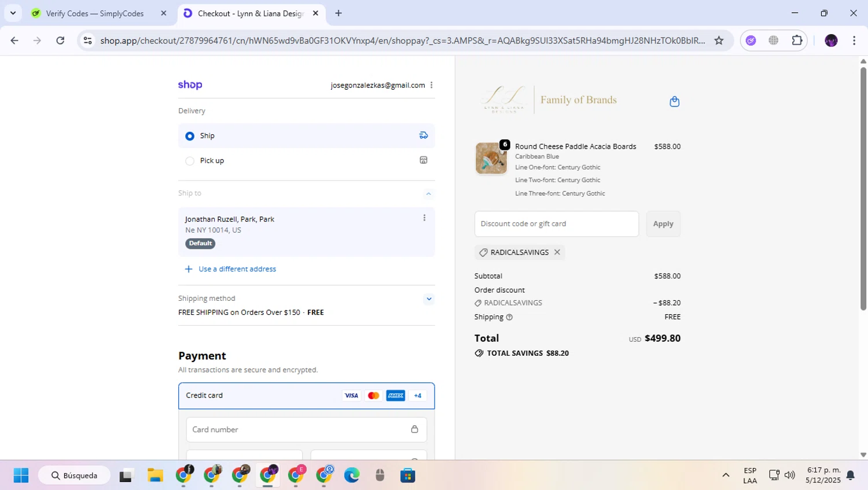The width and height of the screenshot is (868, 490).
Task: Click Use a different address link
Action: pos(237,269)
